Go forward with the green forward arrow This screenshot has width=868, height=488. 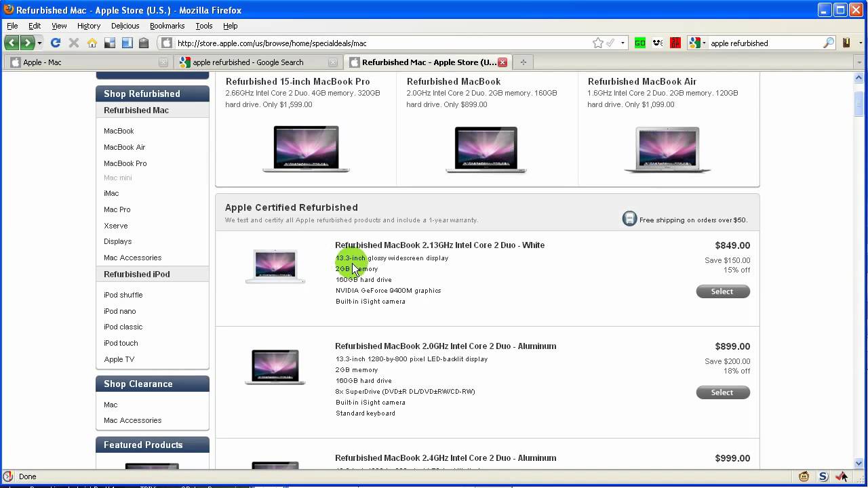coord(27,43)
